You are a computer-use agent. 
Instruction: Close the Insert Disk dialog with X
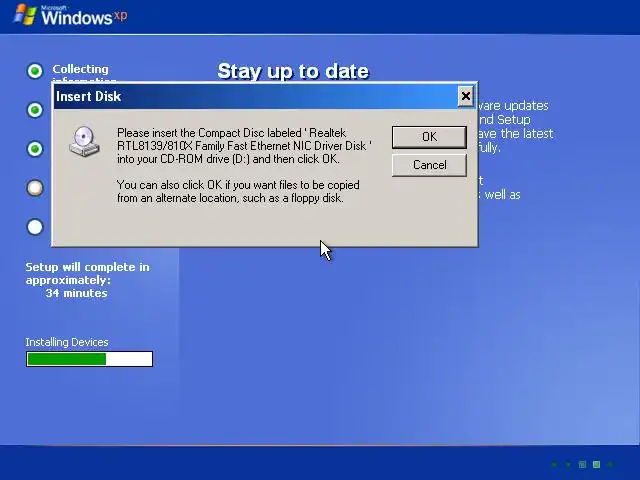pos(466,96)
